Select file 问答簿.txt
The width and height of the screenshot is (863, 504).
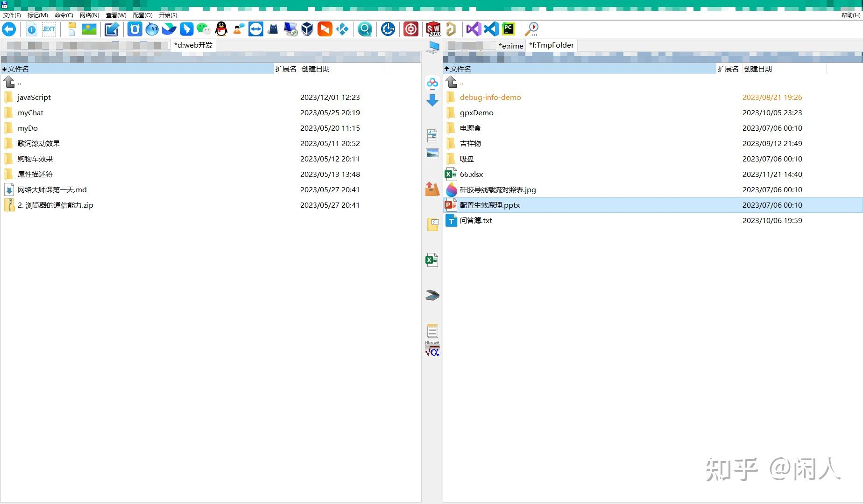coord(653,220)
